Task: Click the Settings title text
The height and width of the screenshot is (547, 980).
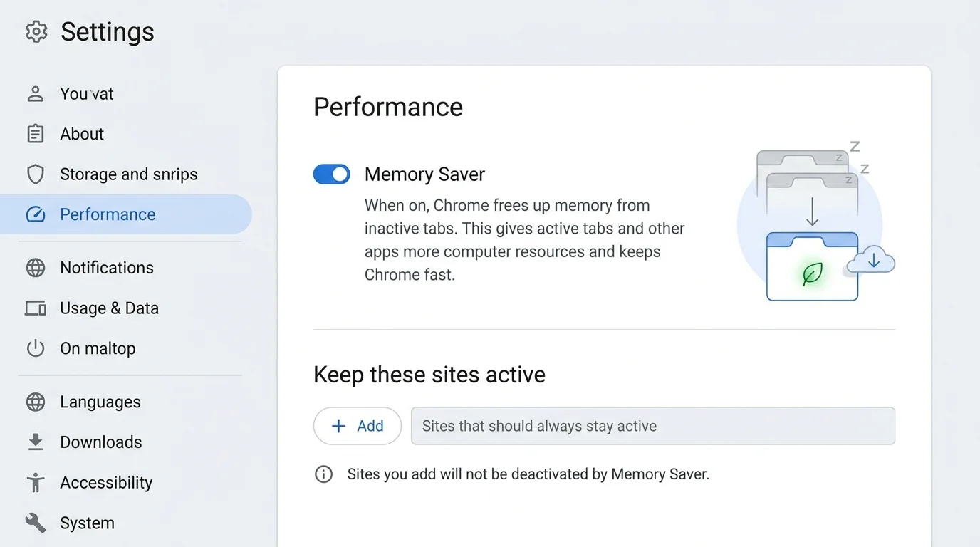Action: (108, 32)
